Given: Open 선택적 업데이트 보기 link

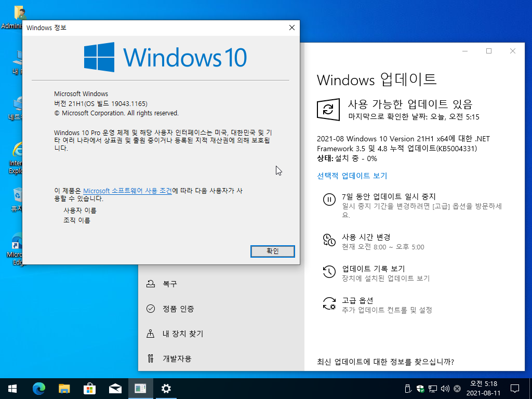Looking at the screenshot, I should tap(352, 176).
